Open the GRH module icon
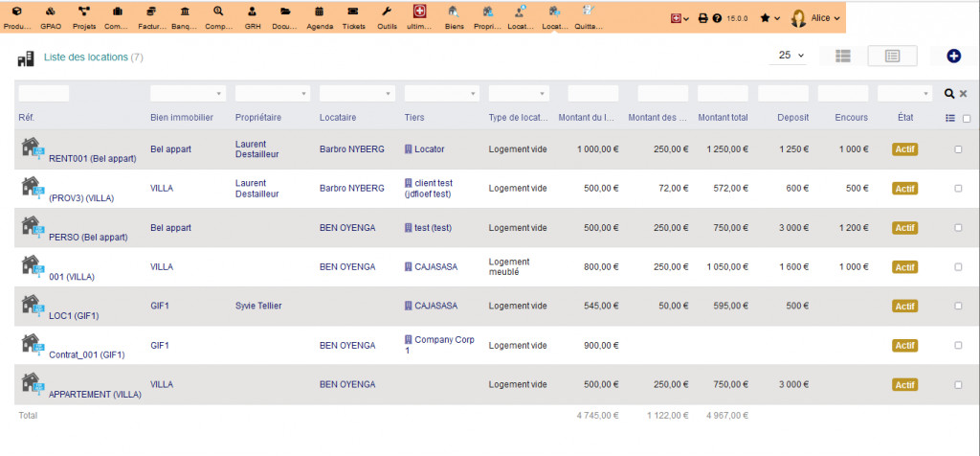 coord(252,16)
